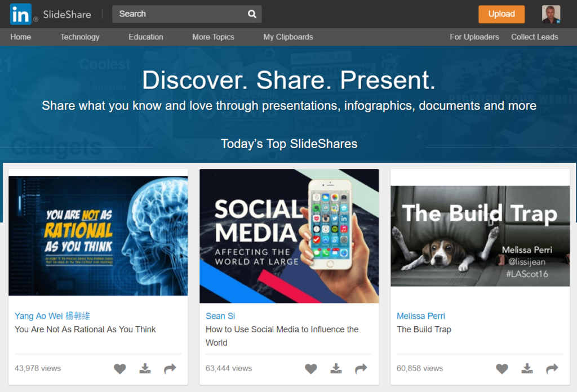Screen dimensions: 577x392
Task: Open the brain 'Rational' slide thumbnail
Action: click(98, 236)
